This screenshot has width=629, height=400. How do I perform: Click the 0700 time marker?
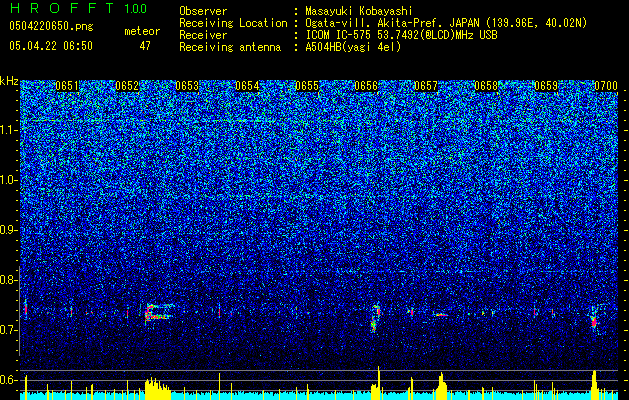coord(606,86)
